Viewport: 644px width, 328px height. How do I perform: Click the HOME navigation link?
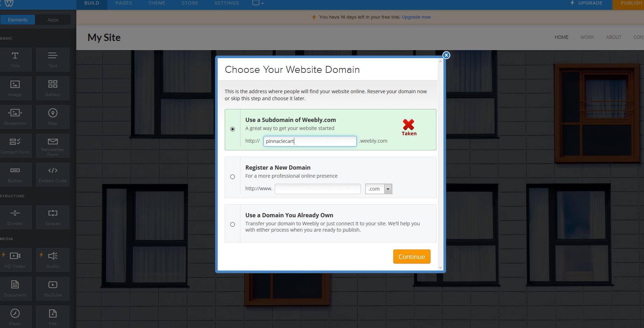pyautogui.click(x=561, y=37)
